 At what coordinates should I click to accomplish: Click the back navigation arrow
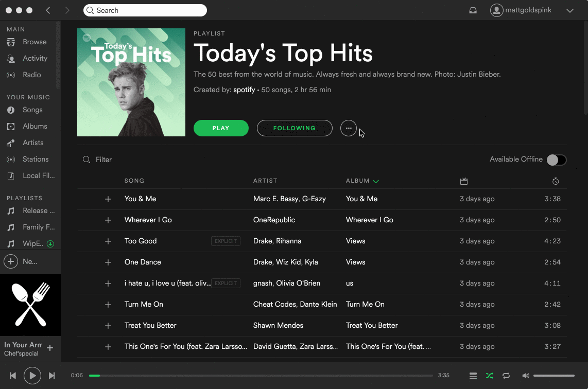click(48, 10)
